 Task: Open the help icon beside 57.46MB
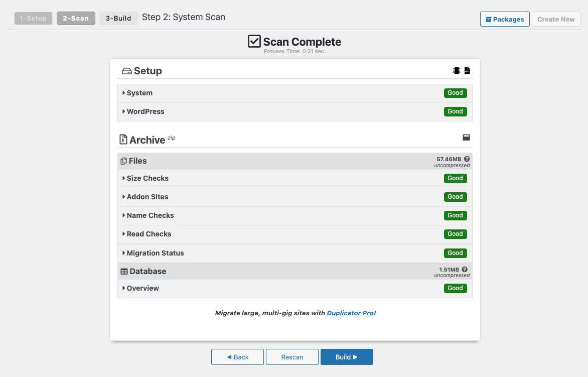click(467, 159)
